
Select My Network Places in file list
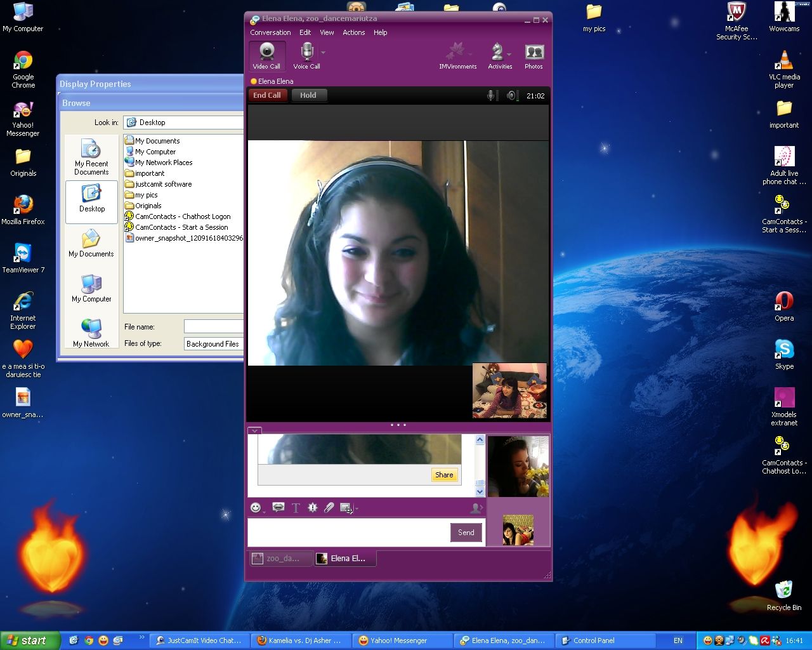159,162
